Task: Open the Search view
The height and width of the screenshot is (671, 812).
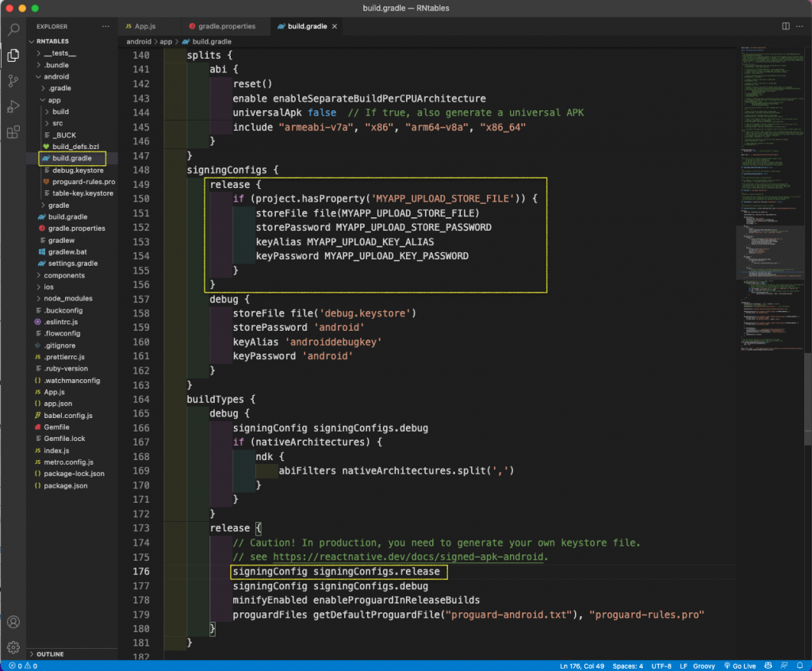Action: click(x=13, y=29)
